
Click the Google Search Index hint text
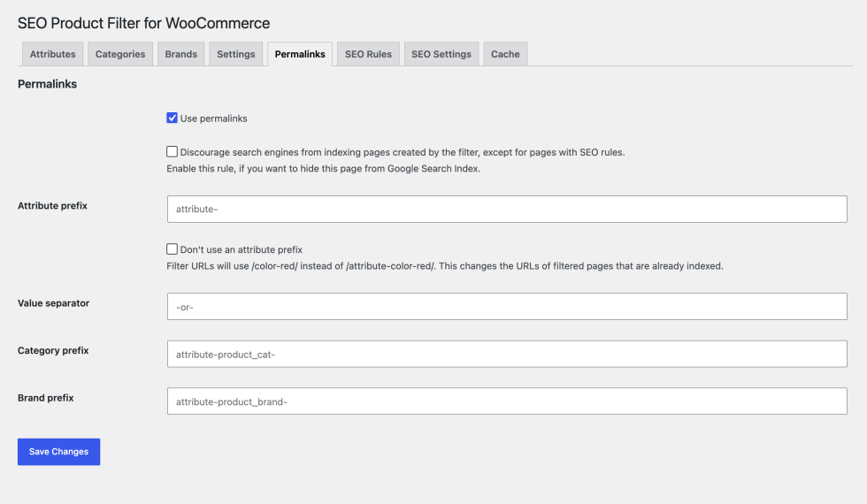click(x=324, y=169)
